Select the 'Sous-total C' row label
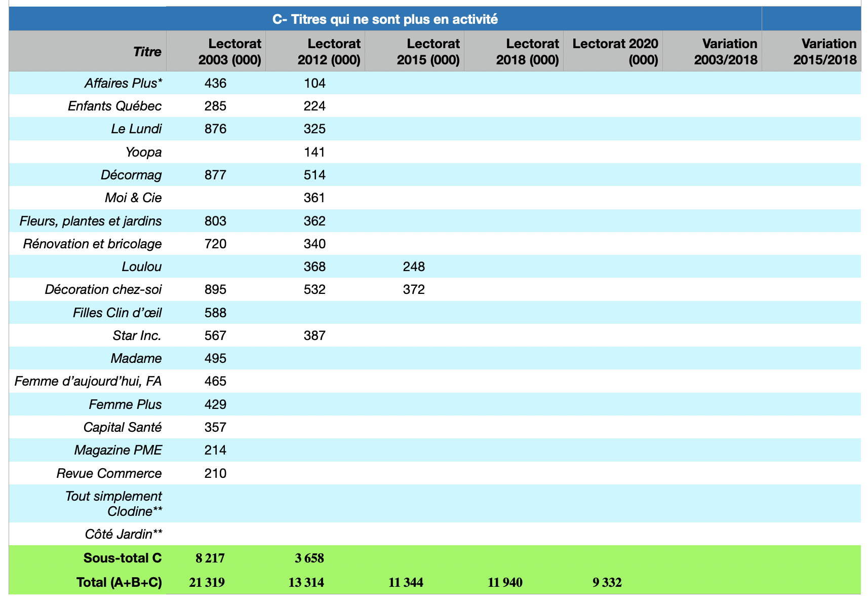Image resolution: width=868 pixels, height=602 pixels. coord(123,558)
